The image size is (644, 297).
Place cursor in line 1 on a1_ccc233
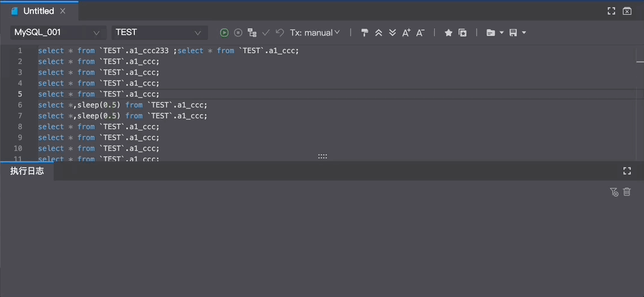[x=150, y=51]
